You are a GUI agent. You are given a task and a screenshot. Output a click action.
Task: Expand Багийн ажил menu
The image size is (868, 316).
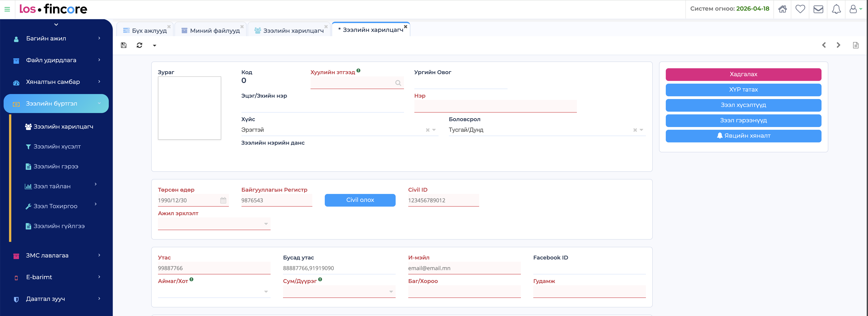tap(56, 38)
